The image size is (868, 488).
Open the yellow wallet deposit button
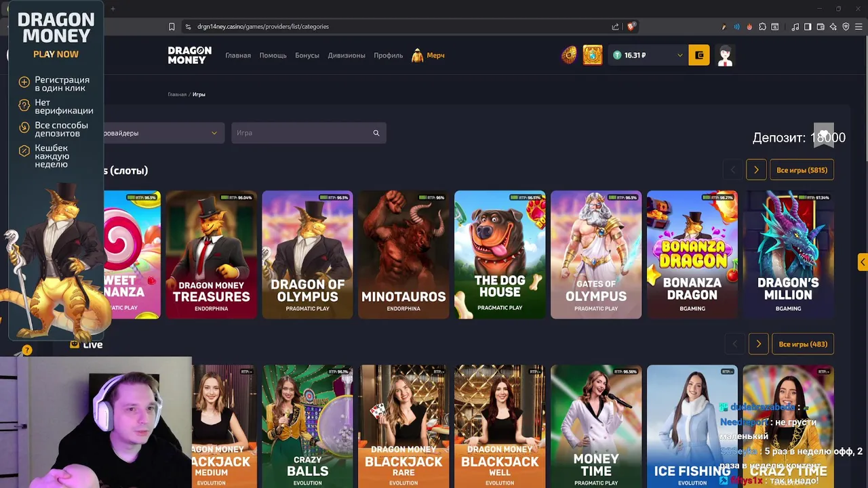[x=699, y=55]
